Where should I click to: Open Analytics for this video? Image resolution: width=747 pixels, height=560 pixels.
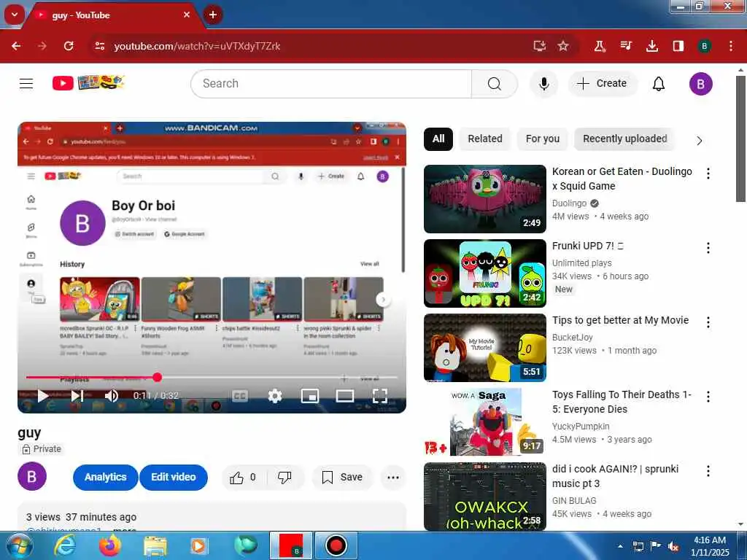click(105, 477)
